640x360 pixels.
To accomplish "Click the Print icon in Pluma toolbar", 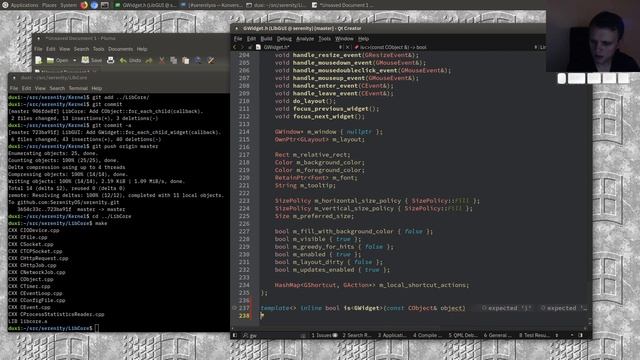I will [110, 60].
